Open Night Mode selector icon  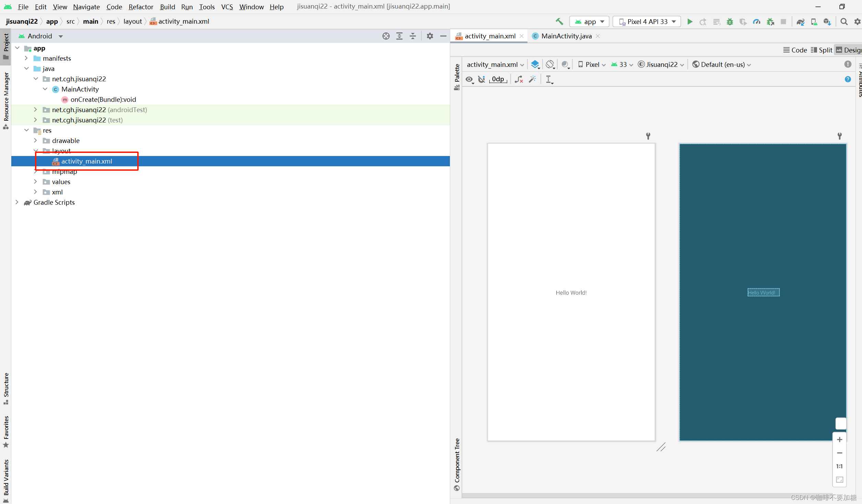pyautogui.click(x=566, y=64)
